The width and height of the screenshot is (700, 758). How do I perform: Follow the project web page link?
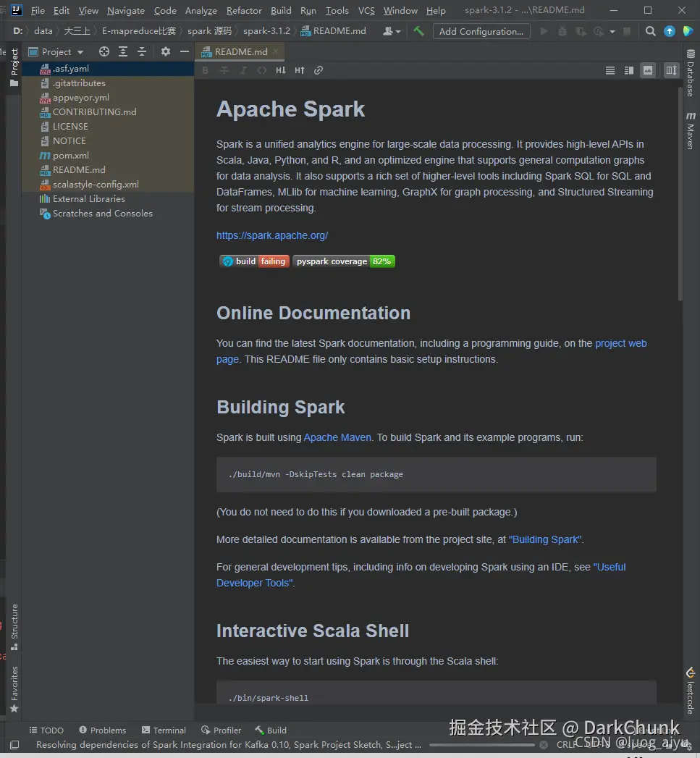620,343
